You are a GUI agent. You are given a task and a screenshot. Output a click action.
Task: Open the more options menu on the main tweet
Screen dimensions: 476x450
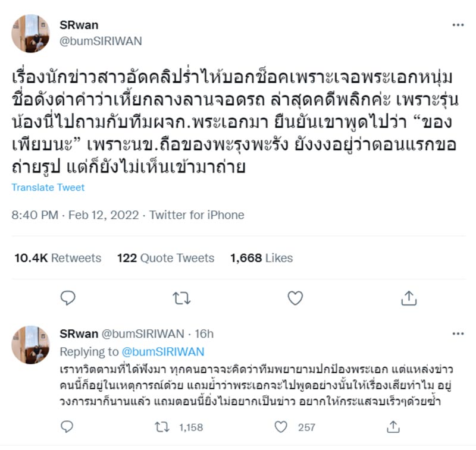click(x=458, y=24)
